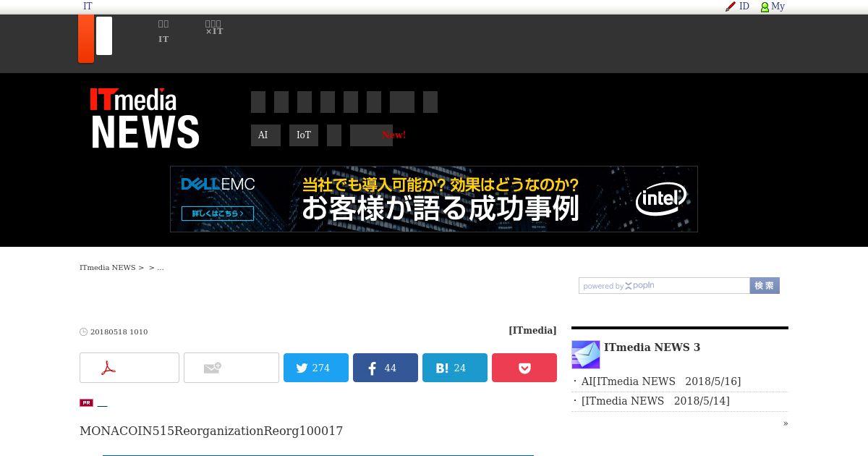Click the MONACOIN515Reorganization article text
868x456 pixels.
(x=211, y=431)
